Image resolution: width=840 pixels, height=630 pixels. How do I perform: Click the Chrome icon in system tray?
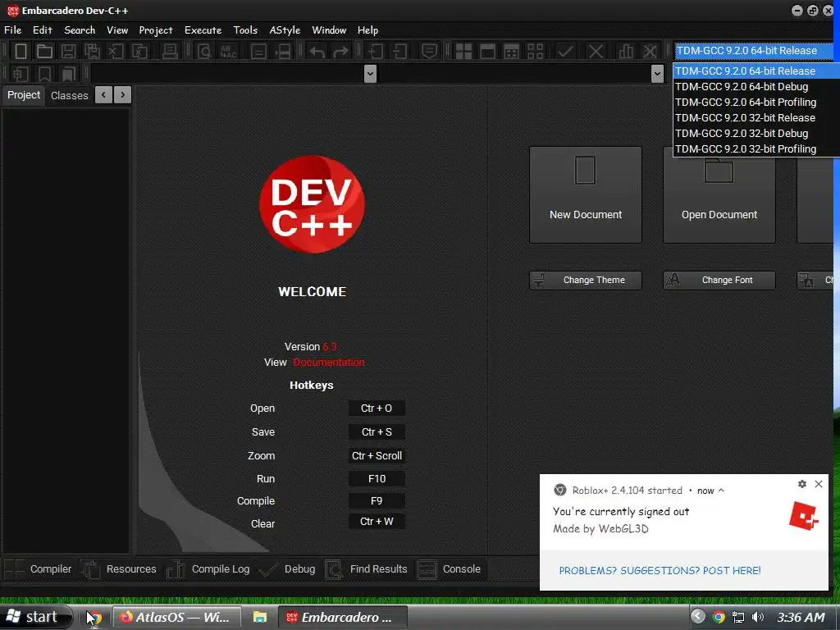[719, 617]
